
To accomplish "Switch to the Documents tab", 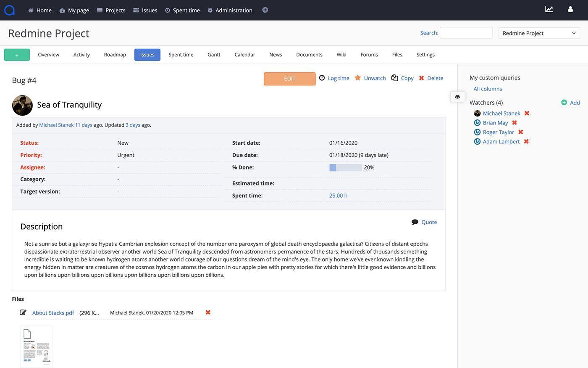I will click(x=309, y=55).
